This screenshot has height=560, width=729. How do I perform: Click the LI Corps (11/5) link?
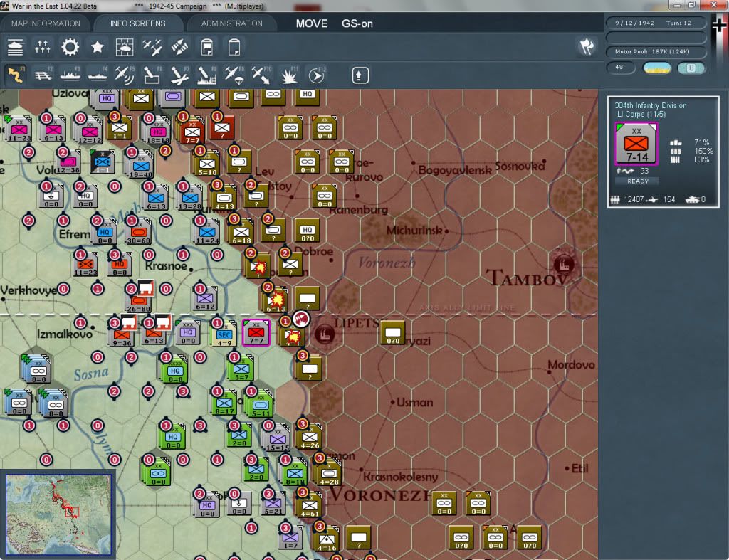tap(641, 114)
